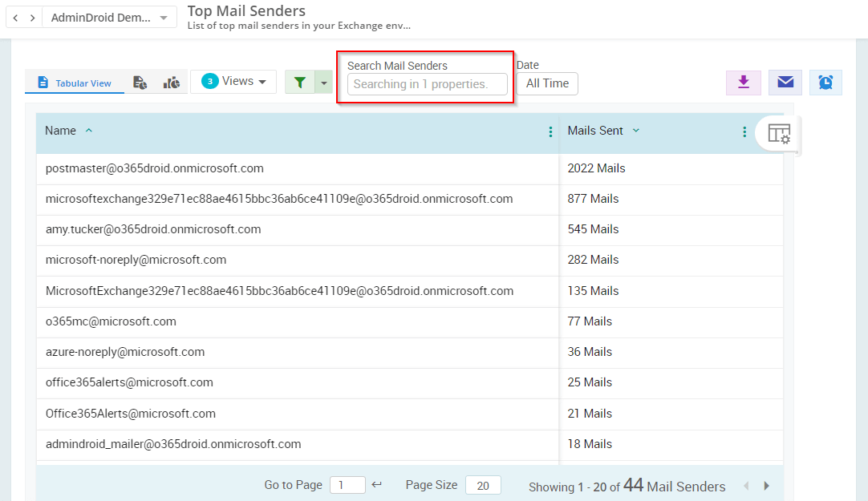
Task: Open the email report icon
Action: point(785,82)
